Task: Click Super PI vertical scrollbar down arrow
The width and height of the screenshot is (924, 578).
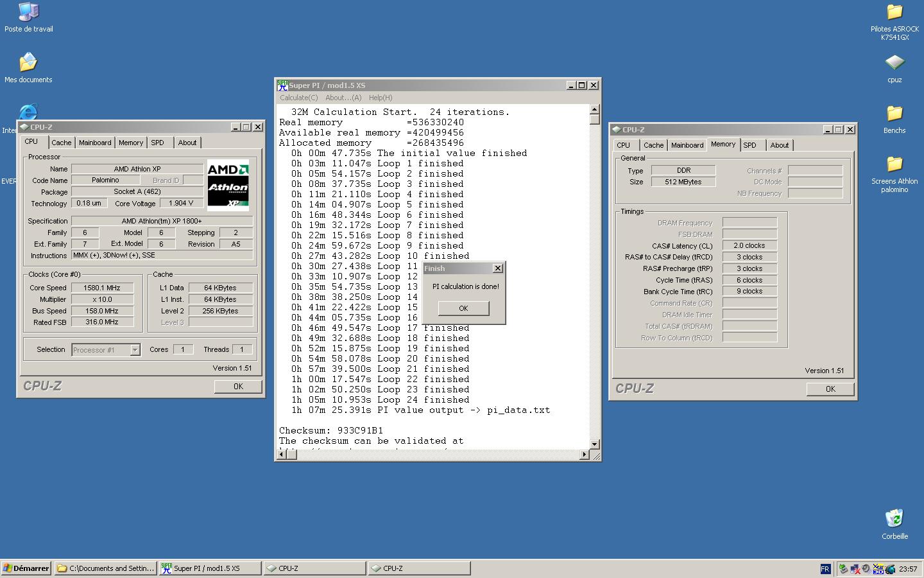Action: pyautogui.click(x=594, y=444)
